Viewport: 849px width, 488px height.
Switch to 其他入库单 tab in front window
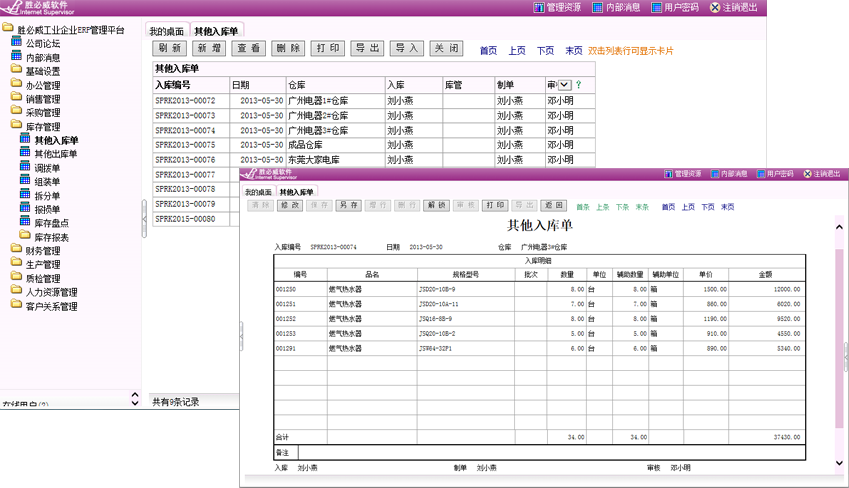296,192
